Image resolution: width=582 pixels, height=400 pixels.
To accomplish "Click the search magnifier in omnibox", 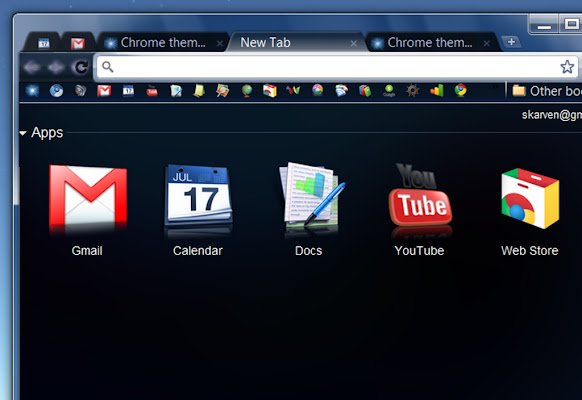I will pyautogui.click(x=108, y=67).
